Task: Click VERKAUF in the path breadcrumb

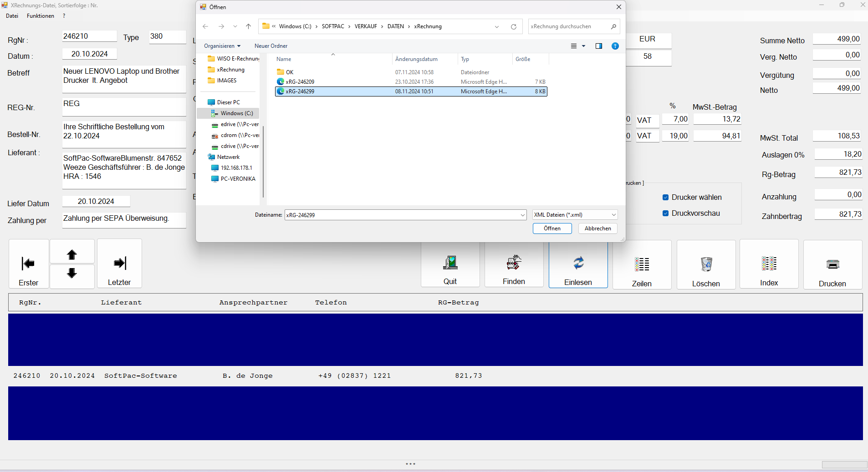Action: (x=366, y=26)
